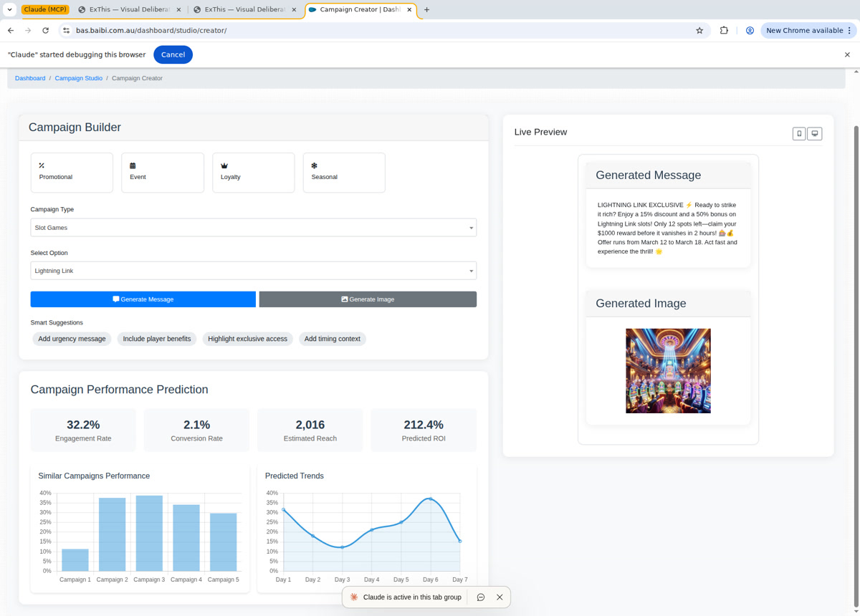The image size is (860, 616).
Task: Open the Claude chat bubble near tab group notice
Action: coord(480,597)
